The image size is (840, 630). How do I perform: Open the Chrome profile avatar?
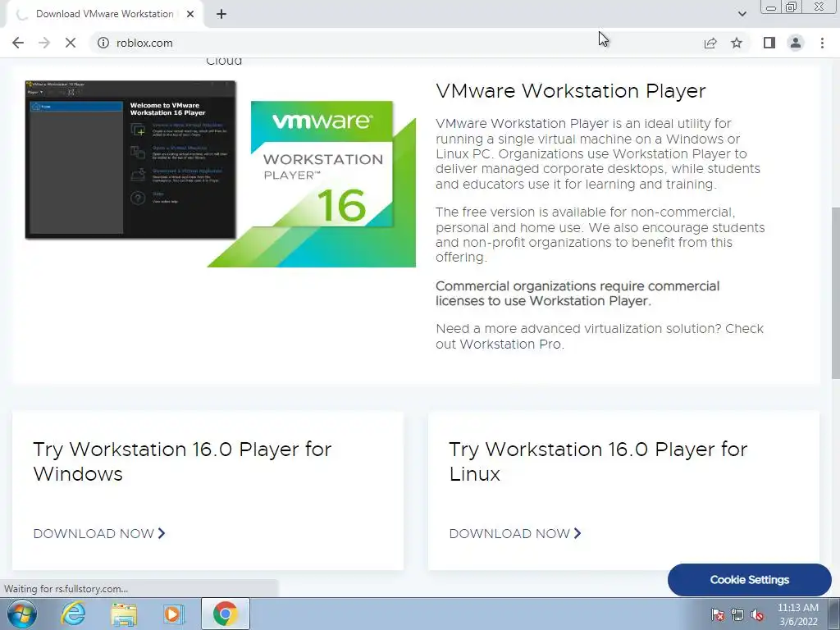click(x=796, y=43)
